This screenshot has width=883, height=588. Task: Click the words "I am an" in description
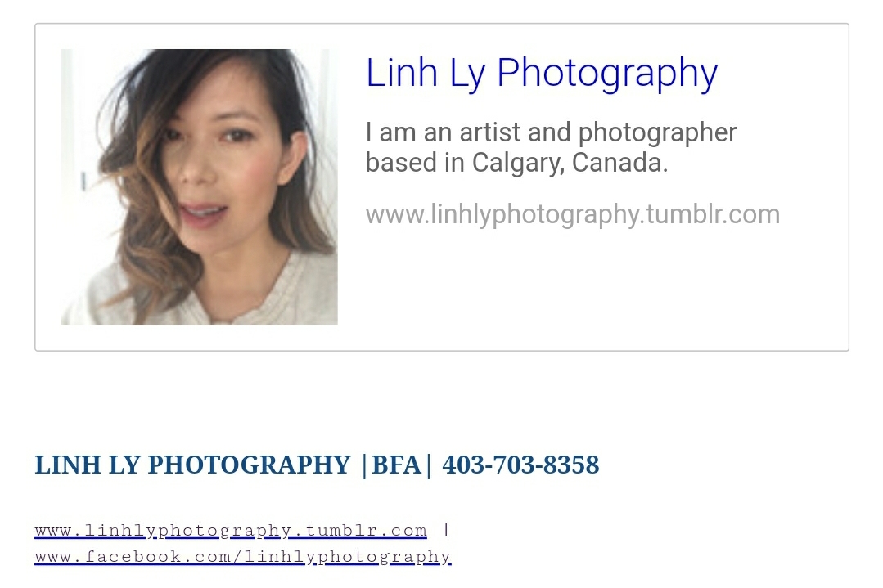(409, 132)
